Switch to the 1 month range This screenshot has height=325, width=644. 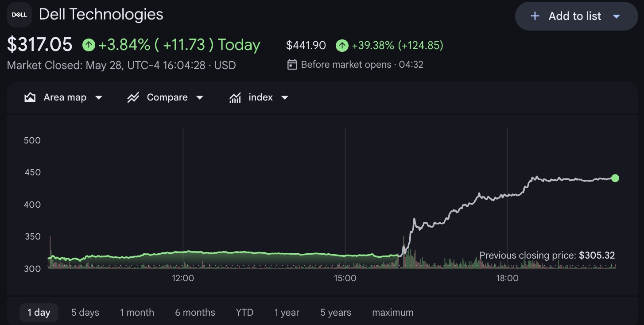tap(137, 313)
